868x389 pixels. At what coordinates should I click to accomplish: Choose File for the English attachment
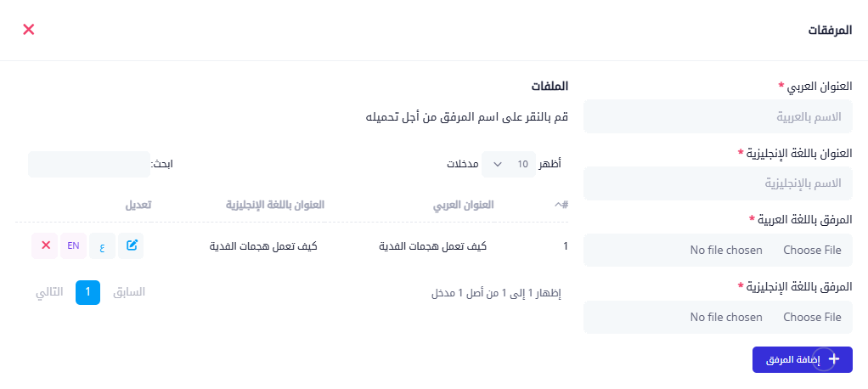point(812,317)
